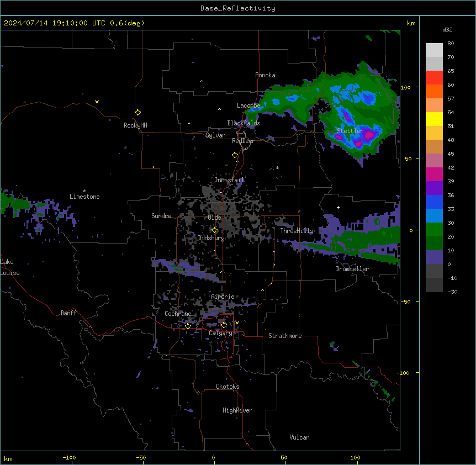476x465 pixels.
Task: Click the white asterisk above Limestone
Action: coord(84,191)
